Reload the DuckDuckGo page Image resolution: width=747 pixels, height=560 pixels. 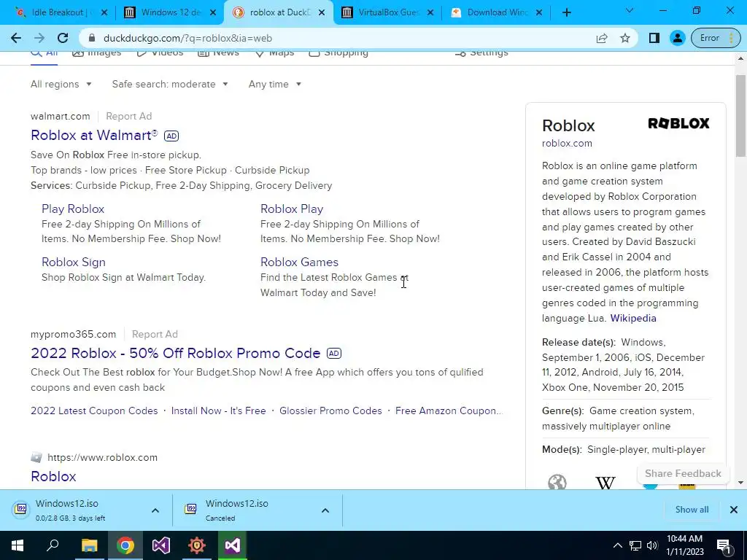click(x=63, y=38)
